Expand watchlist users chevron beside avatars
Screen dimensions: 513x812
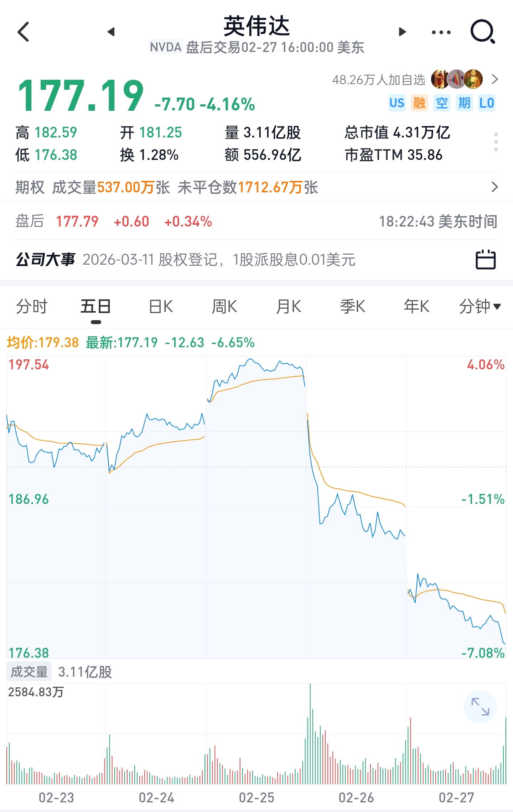coord(494,79)
